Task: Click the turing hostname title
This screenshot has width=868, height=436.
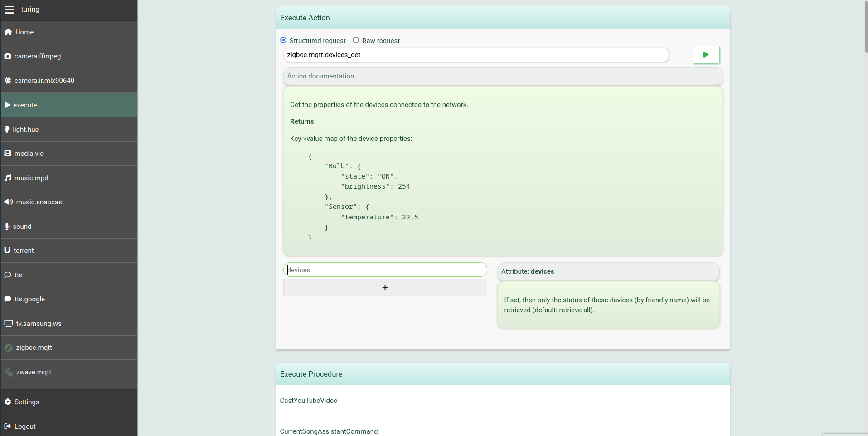Action: pyautogui.click(x=30, y=9)
